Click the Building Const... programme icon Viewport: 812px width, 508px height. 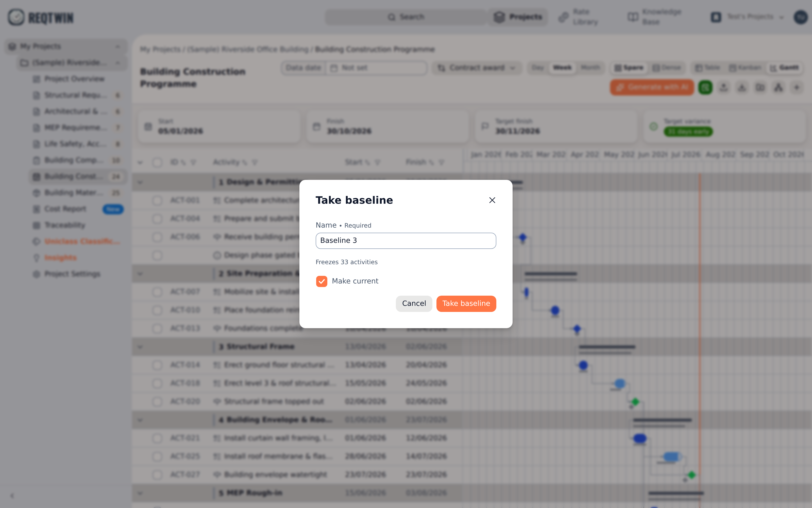37,177
